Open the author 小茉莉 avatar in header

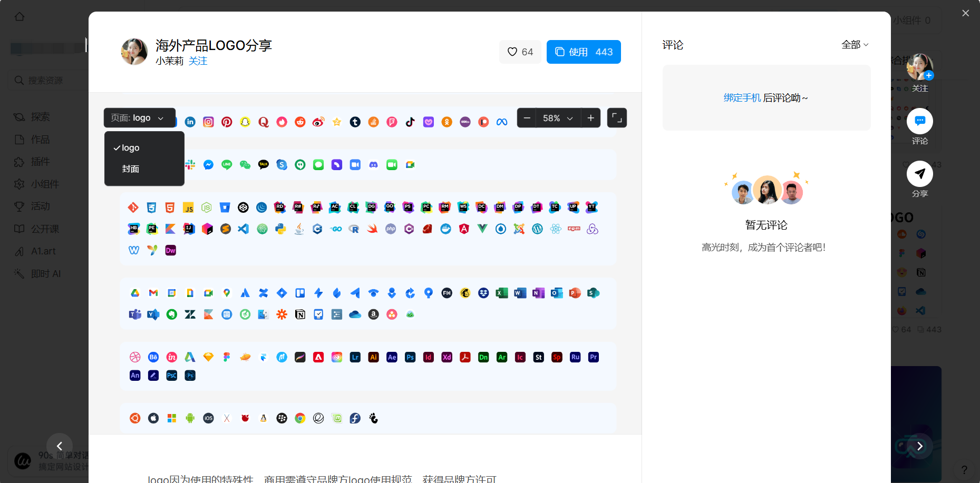tap(134, 52)
